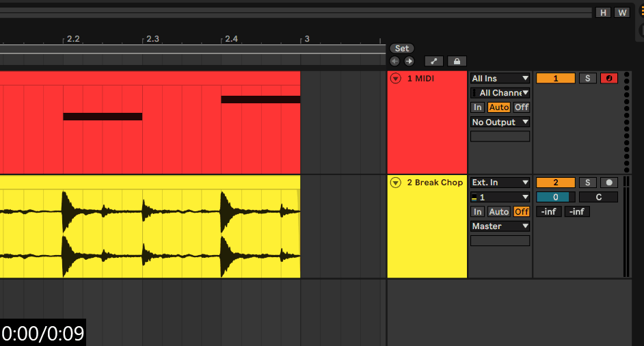
Task: Toggle automation draw mode icon
Action: pos(433,62)
